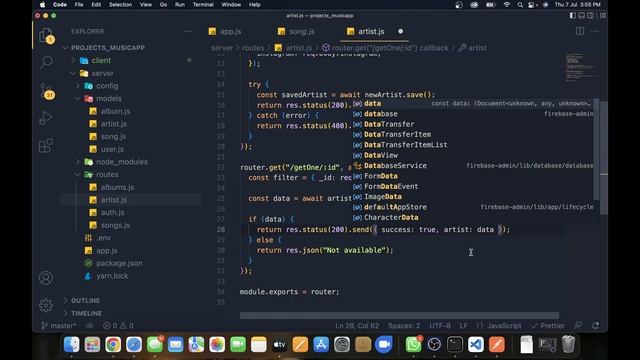Open Google Chrome from the Dock
Screen dimensions: 640x360
[x=113, y=344]
